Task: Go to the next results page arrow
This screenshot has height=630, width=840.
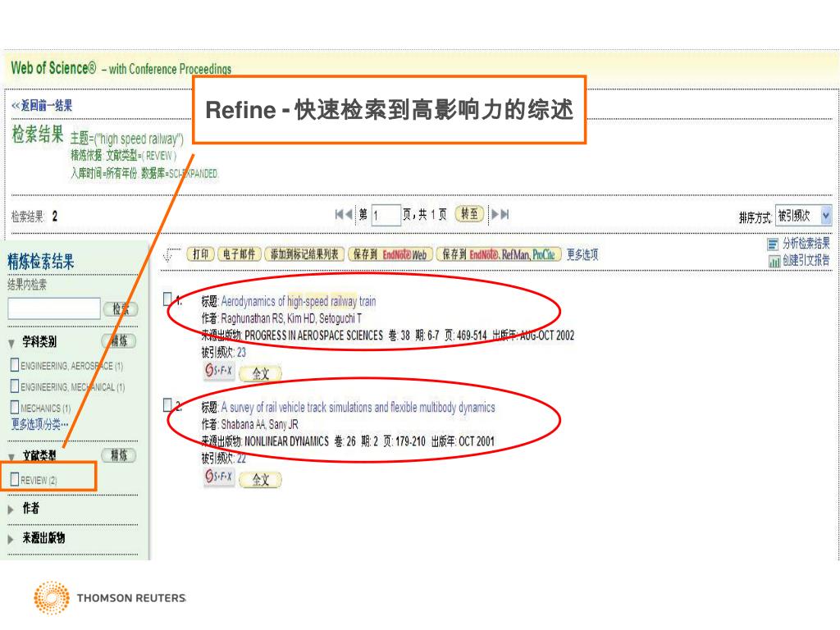Action: click(x=495, y=215)
